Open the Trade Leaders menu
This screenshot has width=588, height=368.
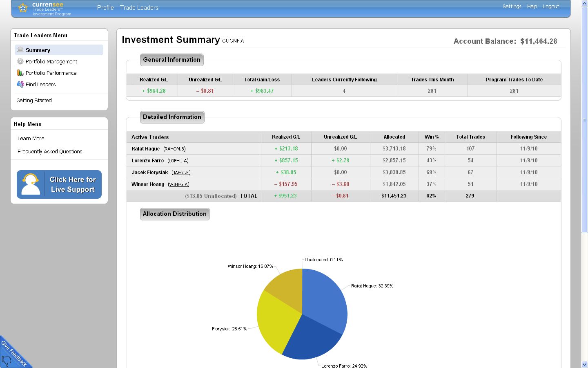pos(139,8)
